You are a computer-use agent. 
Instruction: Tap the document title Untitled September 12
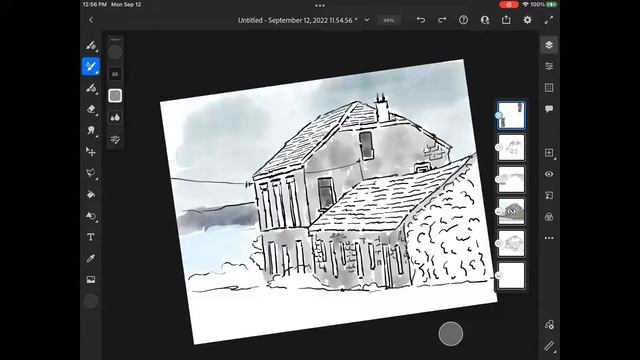[x=298, y=20]
